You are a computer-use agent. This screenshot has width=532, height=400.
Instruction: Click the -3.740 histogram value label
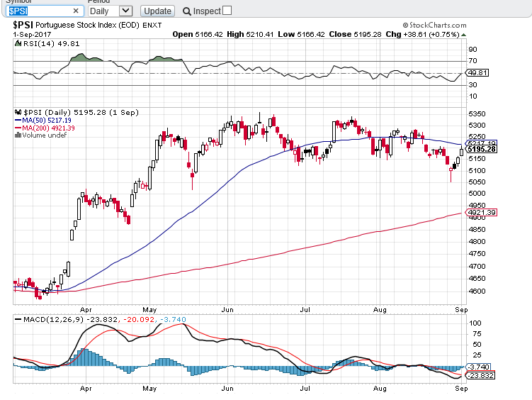[x=478, y=367]
